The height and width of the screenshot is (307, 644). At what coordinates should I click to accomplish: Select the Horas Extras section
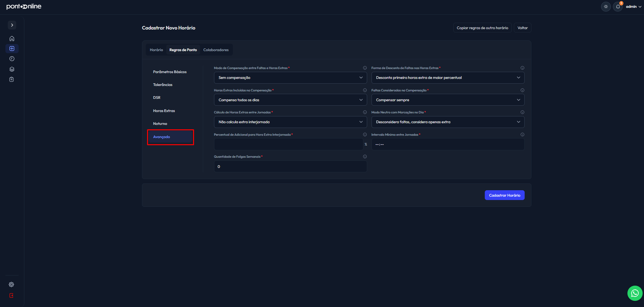[164, 111]
